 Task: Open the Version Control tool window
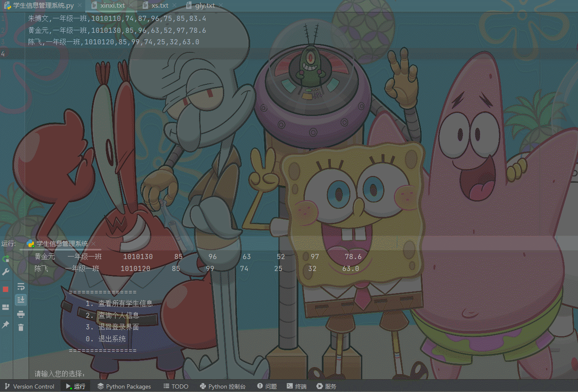(x=29, y=386)
